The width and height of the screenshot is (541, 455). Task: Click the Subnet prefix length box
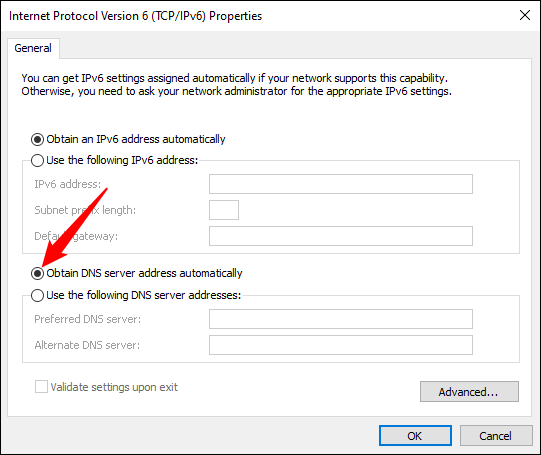click(x=224, y=210)
